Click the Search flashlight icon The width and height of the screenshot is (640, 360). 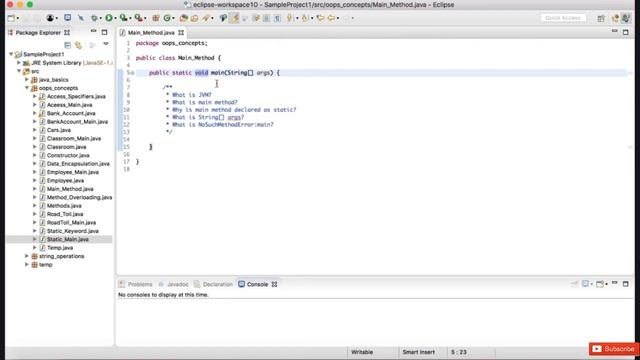click(205, 18)
